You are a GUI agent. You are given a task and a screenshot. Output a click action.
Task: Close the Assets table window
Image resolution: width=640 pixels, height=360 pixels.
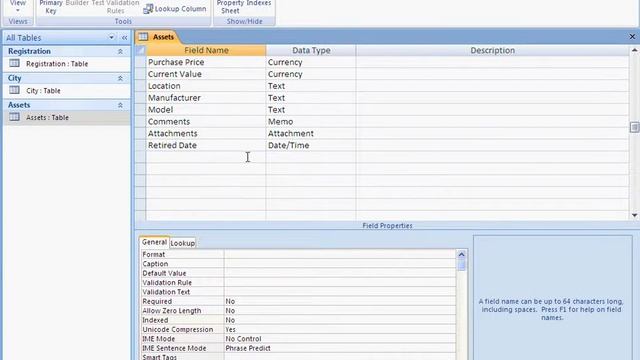pos(632,37)
